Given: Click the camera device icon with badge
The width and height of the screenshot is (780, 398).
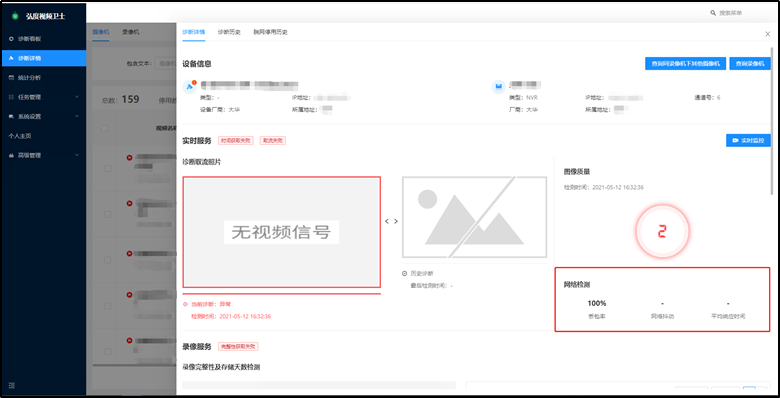Looking at the screenshot, I should [190, 87].
